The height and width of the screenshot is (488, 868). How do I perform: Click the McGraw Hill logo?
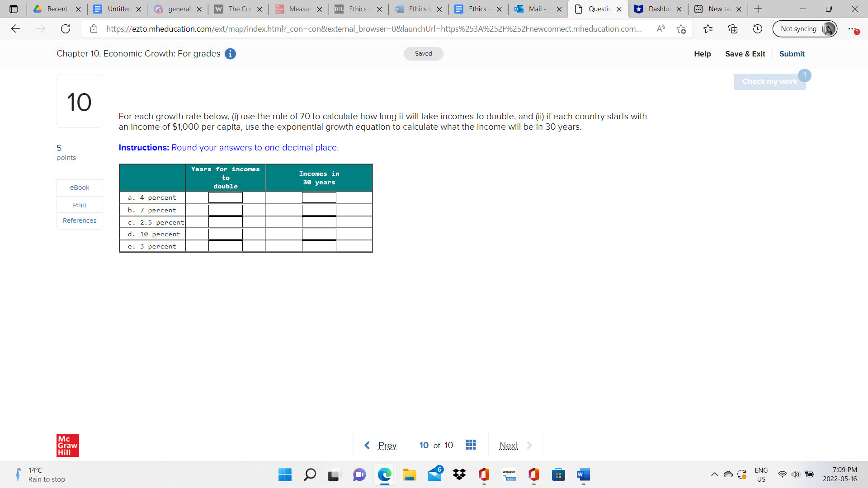point(67,445)
